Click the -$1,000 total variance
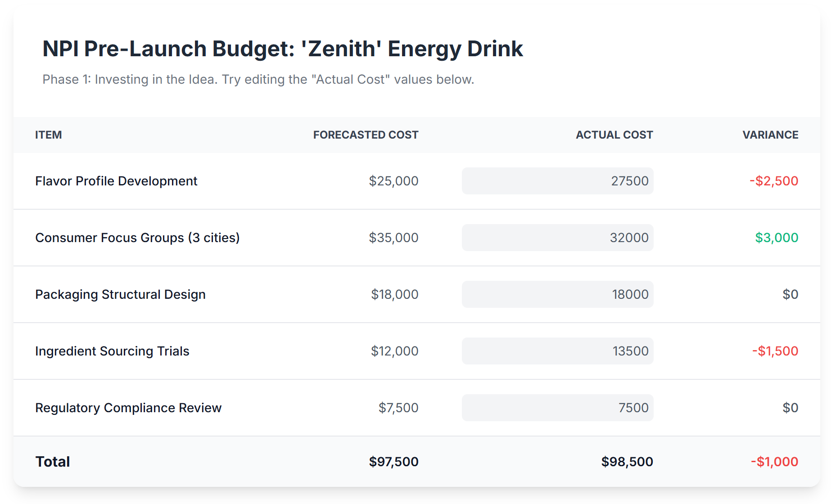This screenshot has height=504, width=836. coord(774,462)
